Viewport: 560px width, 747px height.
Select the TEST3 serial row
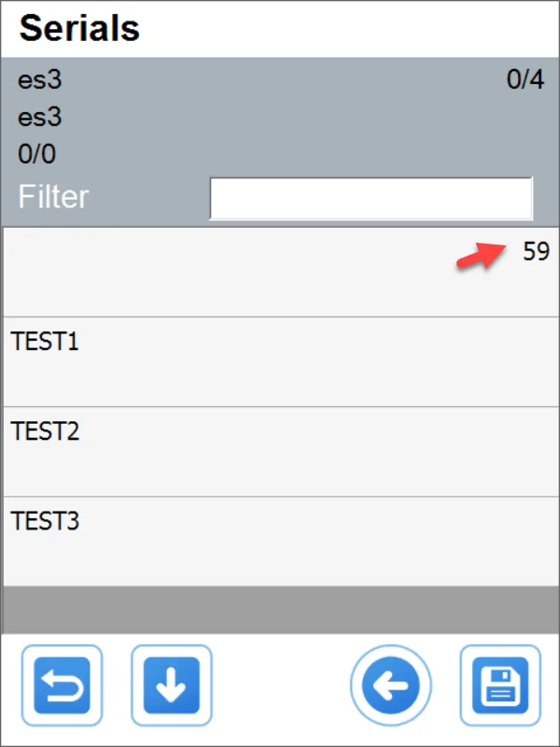[280, 541]
